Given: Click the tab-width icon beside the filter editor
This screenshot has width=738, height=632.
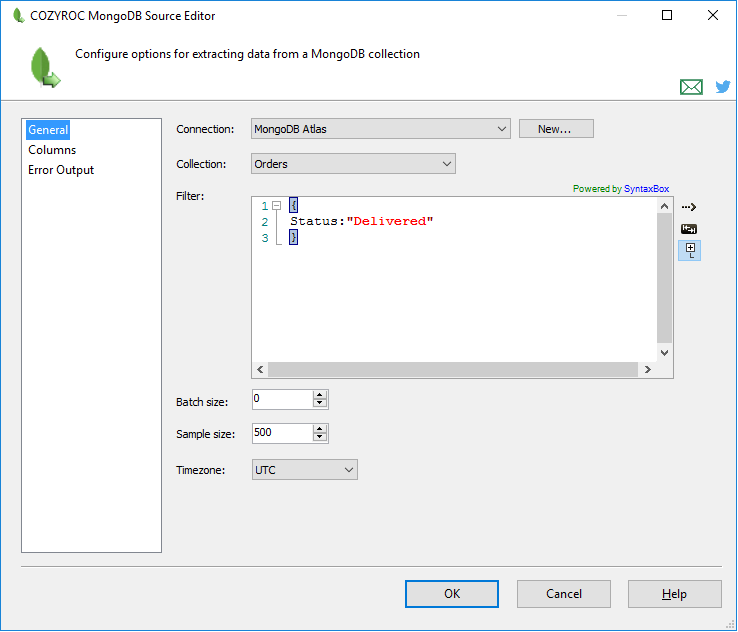Looking at the screenshot, I should pos(689,229).
